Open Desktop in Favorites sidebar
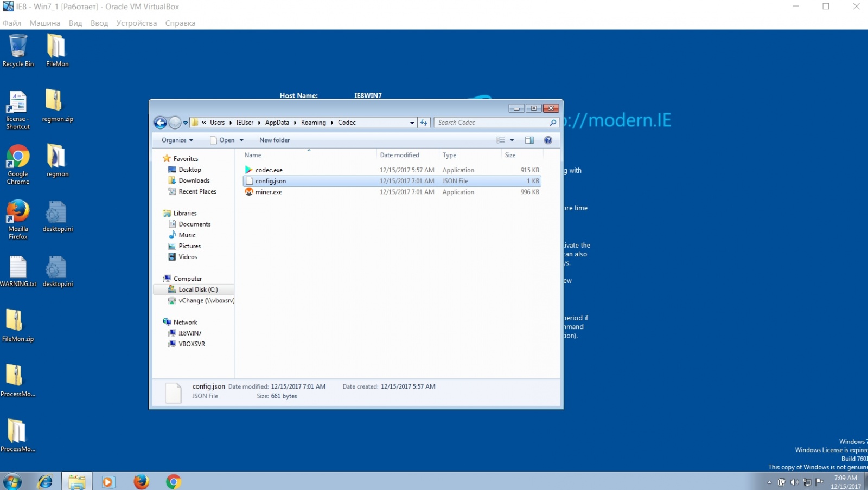This screenshot has height=490, width=868. tap(190, 170)
